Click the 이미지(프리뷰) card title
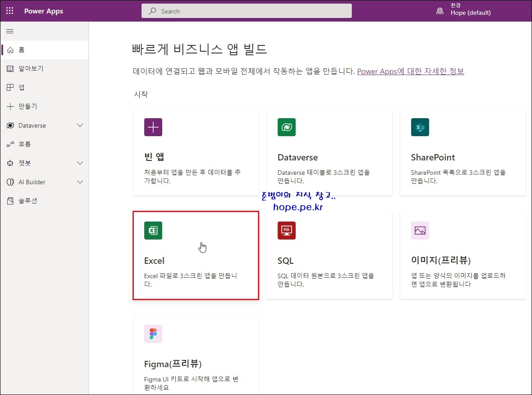The width and height of the screenshot is (532, 395). coord(441,260)
